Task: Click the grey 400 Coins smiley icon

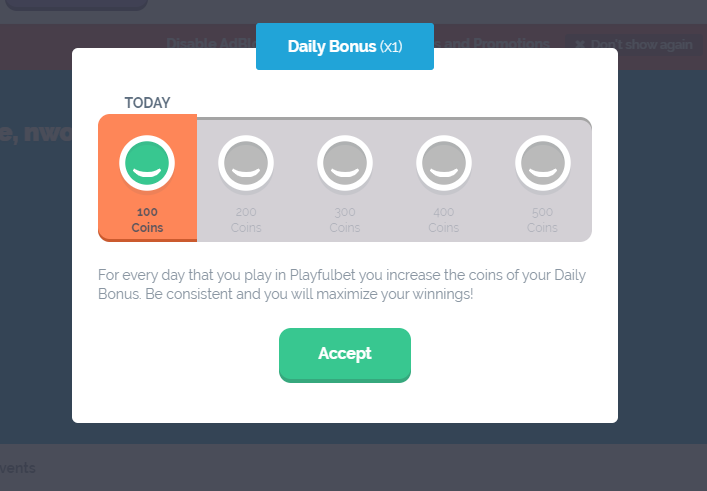Action: click(444, 162)
